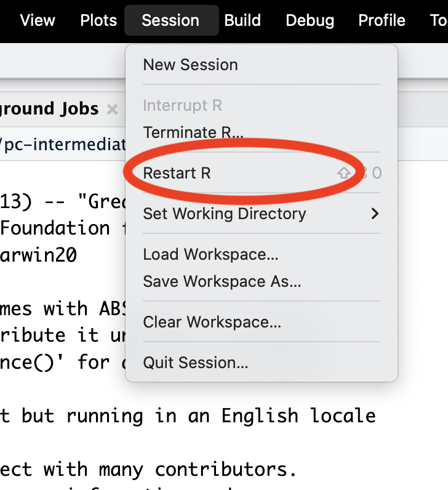The width and height of the screenshot is (448, 490).
Task: Open the Build menu
Action: coord(243,20)
